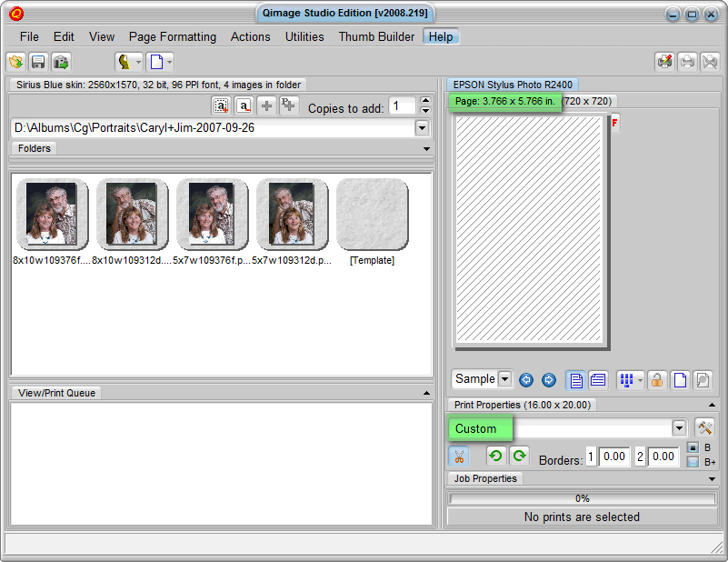Toggle the padlock page lock icon
The height and width of the screenshot is (562, 728).
click(x=657, y=380)
